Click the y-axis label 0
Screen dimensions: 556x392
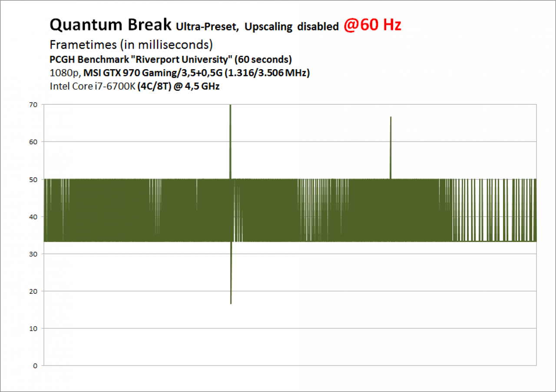click(35, 366)
